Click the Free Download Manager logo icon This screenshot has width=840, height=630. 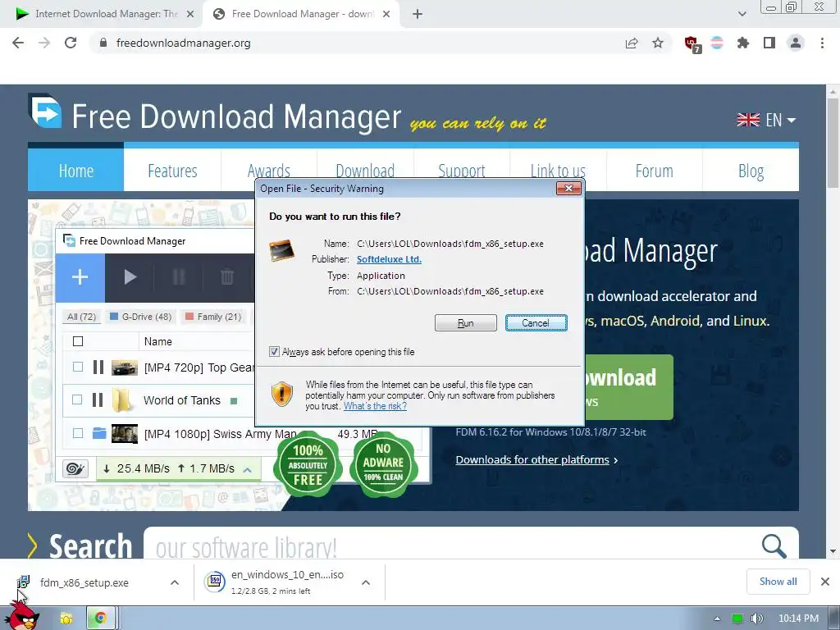[45, 111]
